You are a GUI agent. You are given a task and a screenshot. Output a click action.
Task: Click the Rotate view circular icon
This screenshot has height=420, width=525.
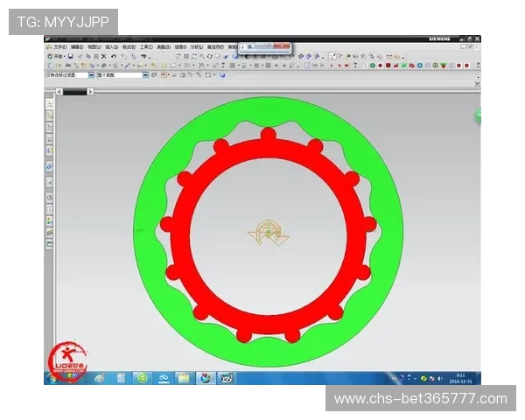click(210, 56)
